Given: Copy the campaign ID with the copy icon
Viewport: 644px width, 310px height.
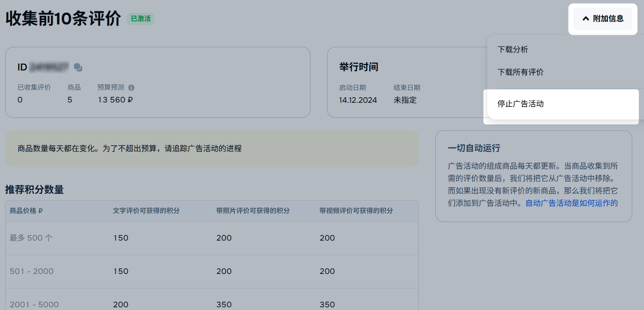Looking at the screenshot, I should (x=78, y=67).
